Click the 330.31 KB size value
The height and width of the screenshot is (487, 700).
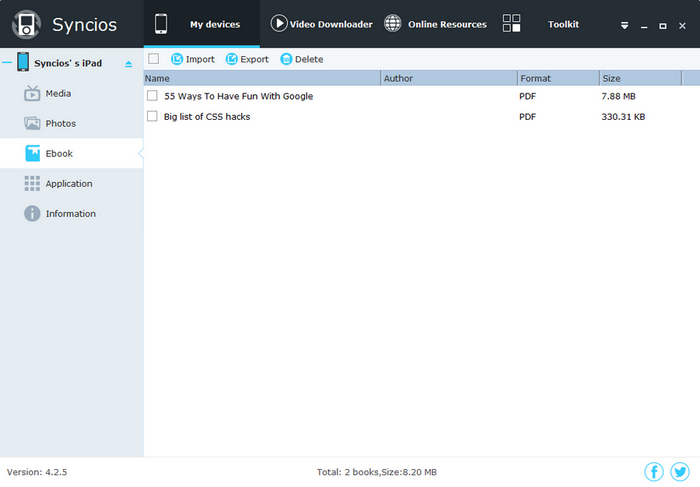tap(623, 117)
